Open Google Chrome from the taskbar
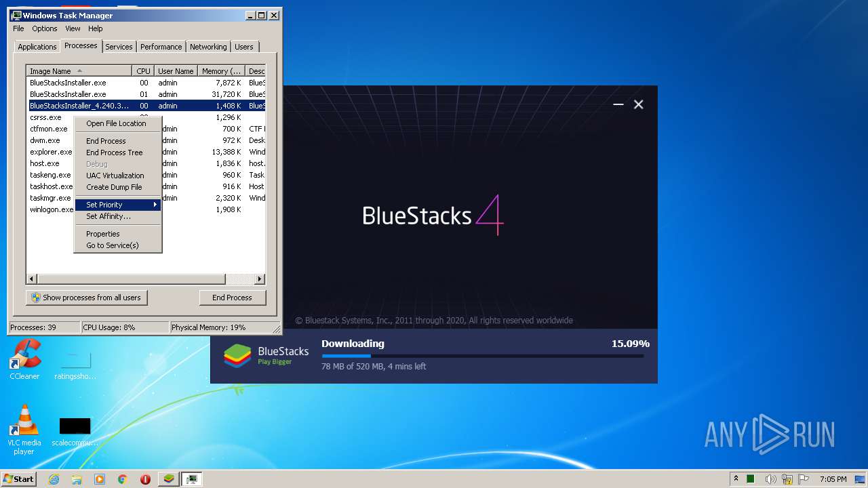This screenshot has height=488, width=868. 122,479
